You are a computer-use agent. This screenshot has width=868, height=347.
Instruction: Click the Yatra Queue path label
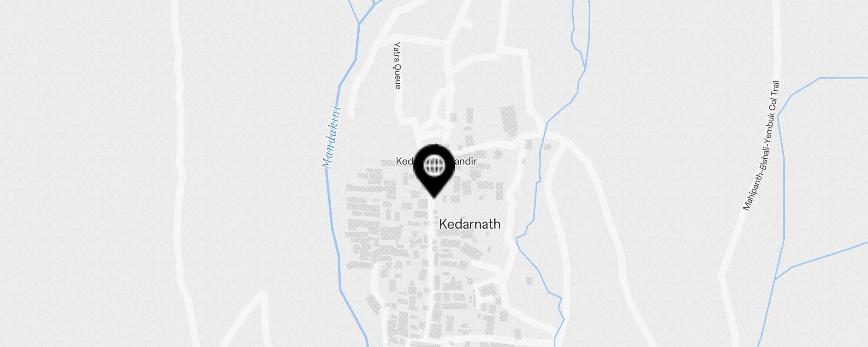[397, 65]
